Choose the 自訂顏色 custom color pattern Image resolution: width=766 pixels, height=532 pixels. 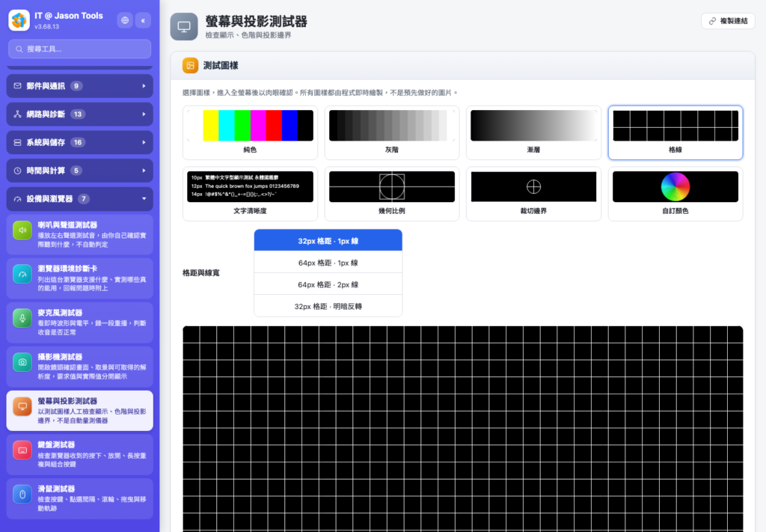point(675,194)
